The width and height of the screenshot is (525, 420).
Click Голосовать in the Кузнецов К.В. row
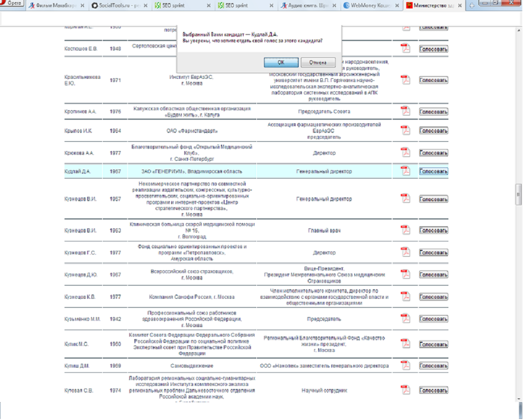point(434,297)
